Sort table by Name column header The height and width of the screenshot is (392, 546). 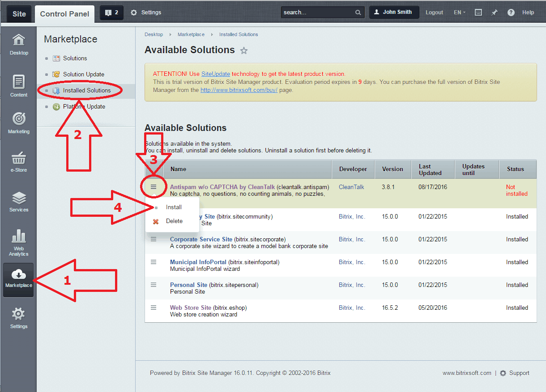pos(247,169)
